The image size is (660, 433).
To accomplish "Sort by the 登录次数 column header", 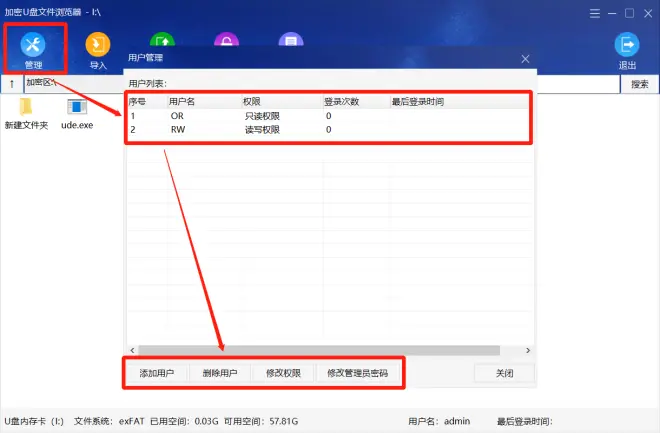I will 356,101.
